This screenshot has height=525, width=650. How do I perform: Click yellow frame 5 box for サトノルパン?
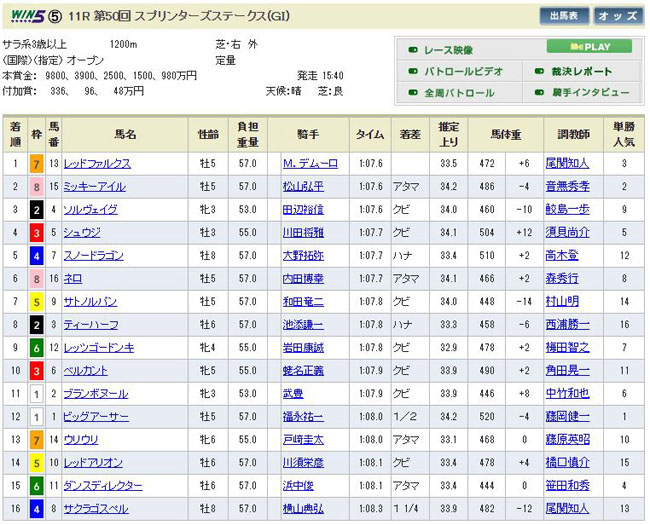click(x=36, y=302)
